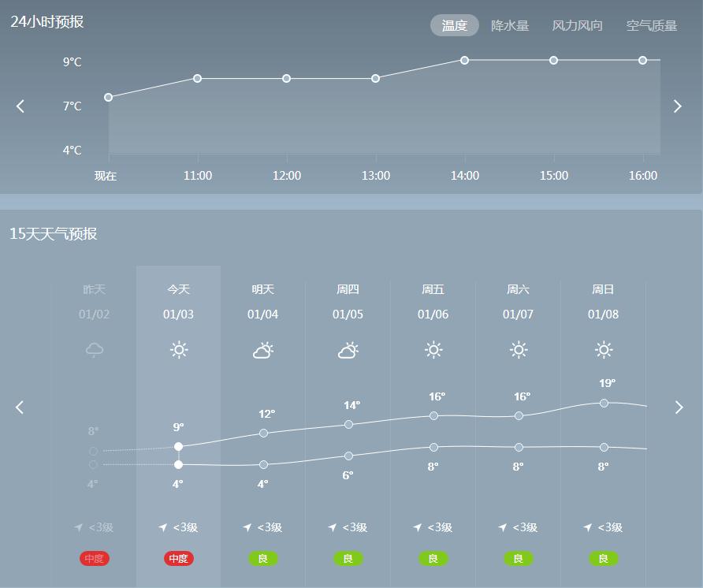This screenshot has height=588, width=703.
Task: Click the 现在 temperature data point
Action: coord(109,97)
